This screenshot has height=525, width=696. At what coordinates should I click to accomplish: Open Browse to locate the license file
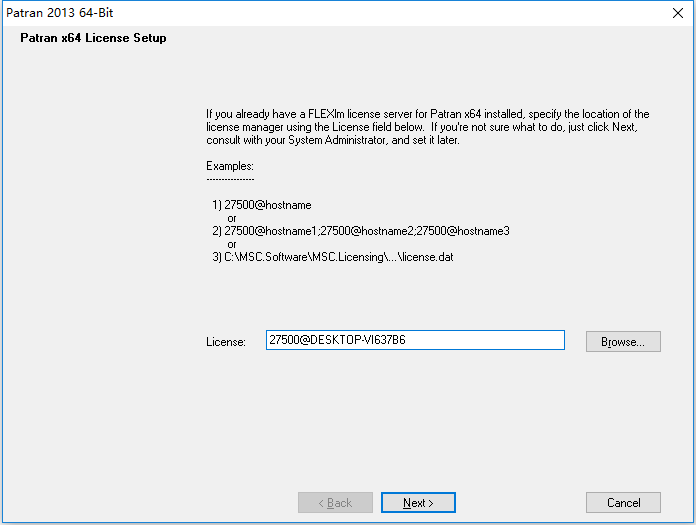pos(623,341)
